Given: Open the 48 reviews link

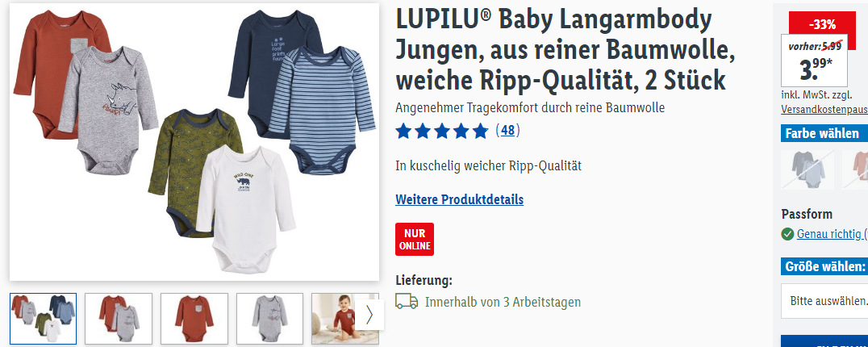Looking at the screenshot, I should coord(507,131).
